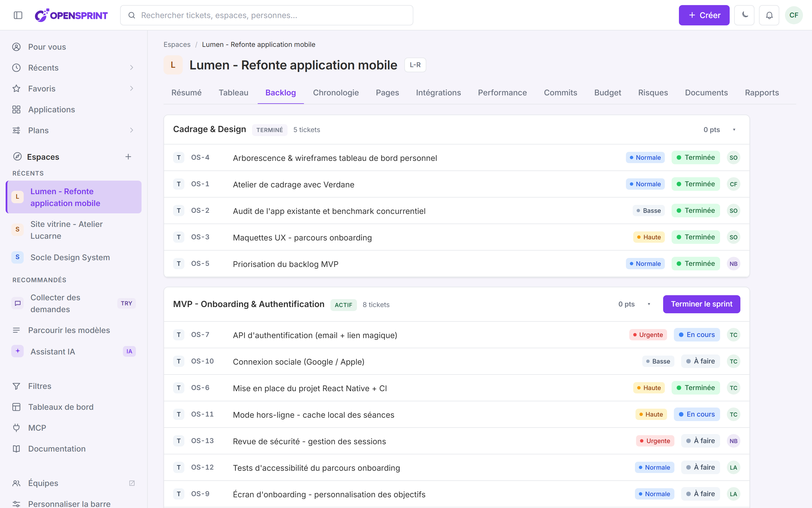Open Site vitrine - Atelier Lucarne space
The height and width of the screenshot is (508, 812).
point(74,230)
